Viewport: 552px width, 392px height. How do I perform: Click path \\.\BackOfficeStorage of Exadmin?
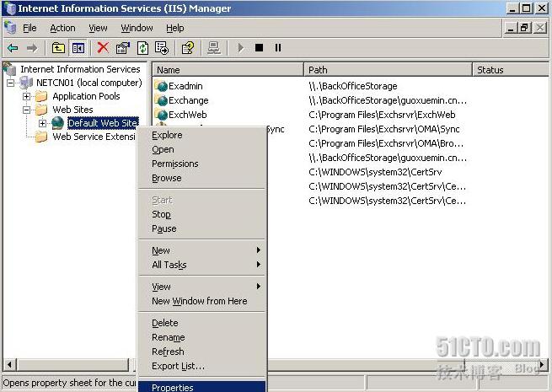click(353, 86)
